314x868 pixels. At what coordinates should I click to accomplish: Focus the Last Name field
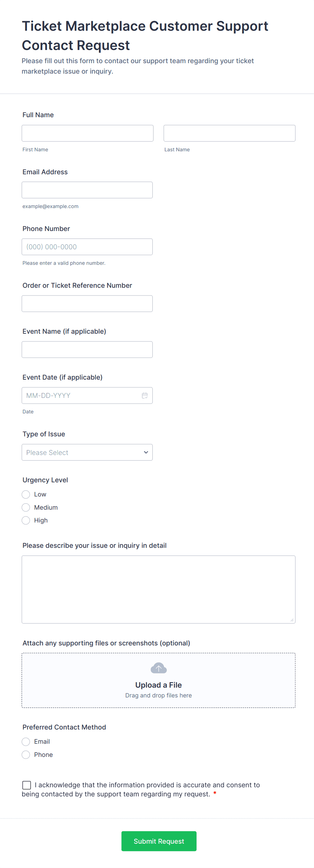point(229,133)
